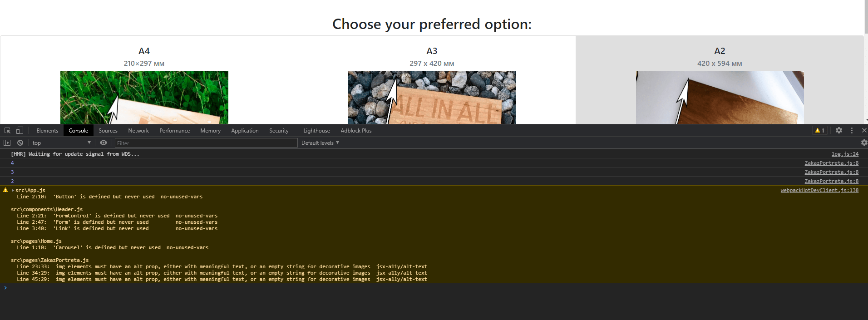The image size is (868, 320).
Task: Open the top JavaScript context dropdown
Action: [x=61, y=143]
